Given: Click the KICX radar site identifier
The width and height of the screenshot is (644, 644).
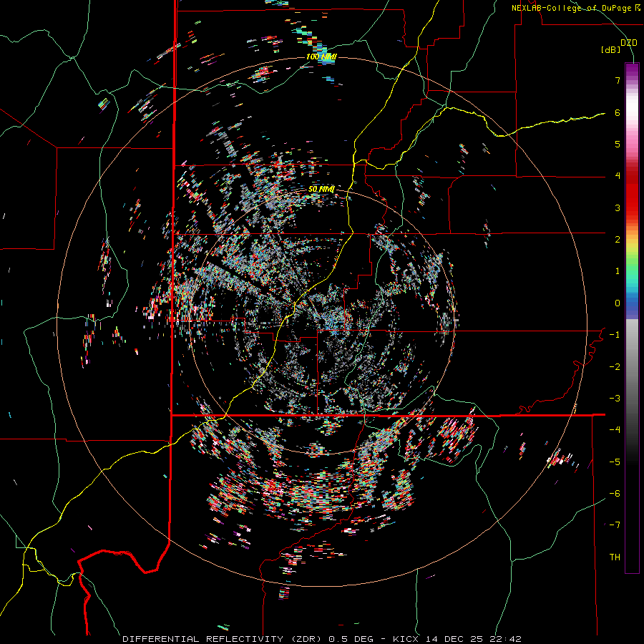Looking at the screenshot, I should click(x=406, y=639).
